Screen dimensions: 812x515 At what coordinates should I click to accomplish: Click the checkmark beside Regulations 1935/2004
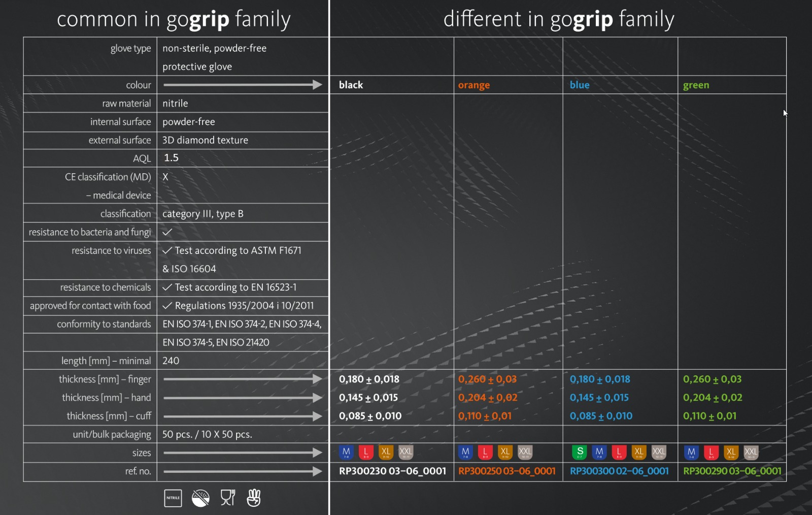[167, 306]
